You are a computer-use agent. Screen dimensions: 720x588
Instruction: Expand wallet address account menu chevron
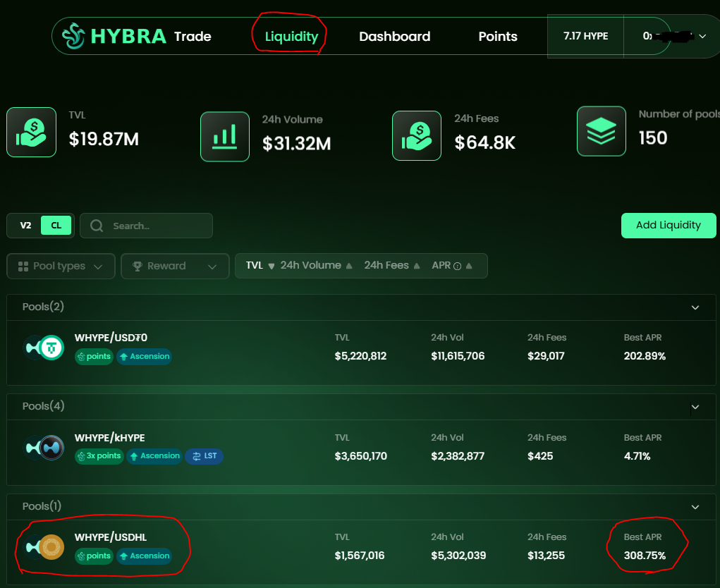click(702, 36)
